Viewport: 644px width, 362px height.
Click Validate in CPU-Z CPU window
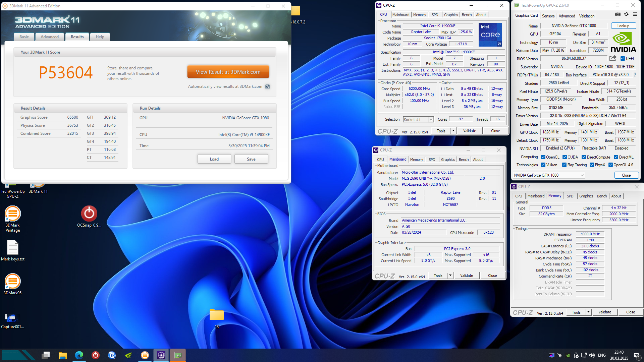tap(470, 131)
